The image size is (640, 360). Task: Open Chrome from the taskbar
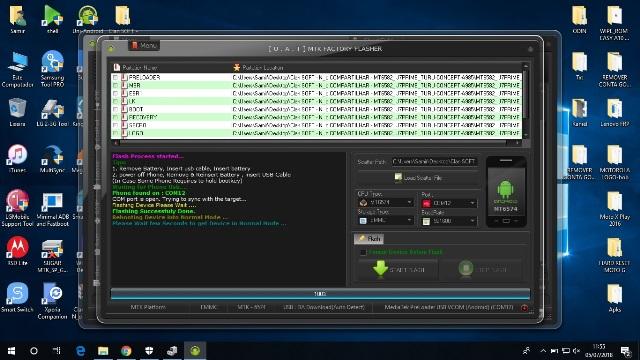126,351
